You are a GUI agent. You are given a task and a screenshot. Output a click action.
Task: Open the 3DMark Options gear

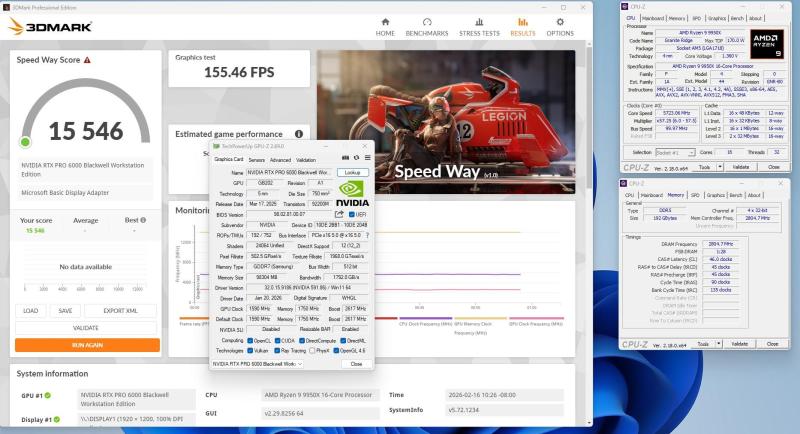pyautogui.click(x=560, y=22)
